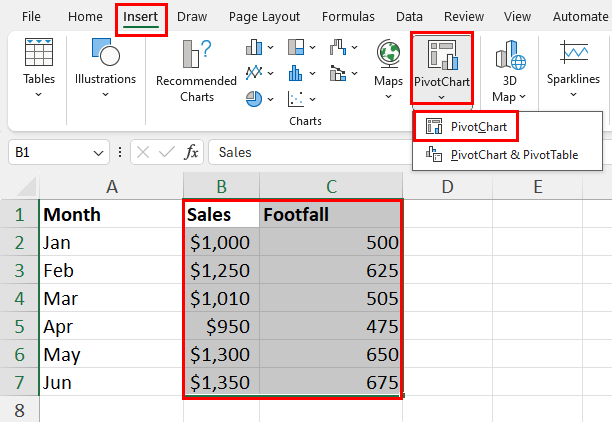
Task: Click the Maps globe icon
Action: 388,53
